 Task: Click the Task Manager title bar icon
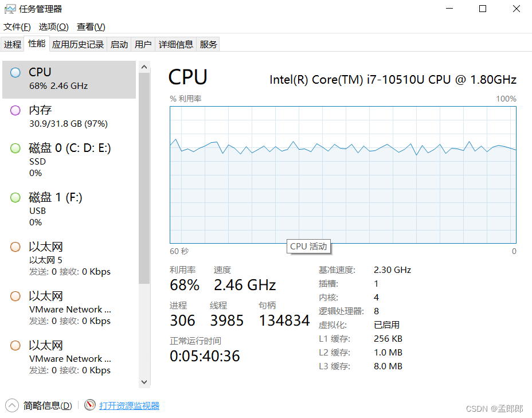pyautogui.click(x=10, y=9)
